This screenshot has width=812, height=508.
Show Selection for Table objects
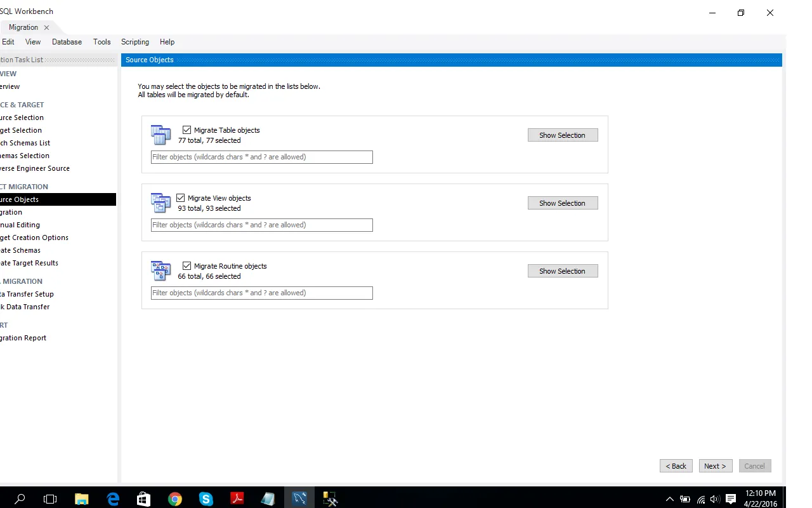pos(563,135)
